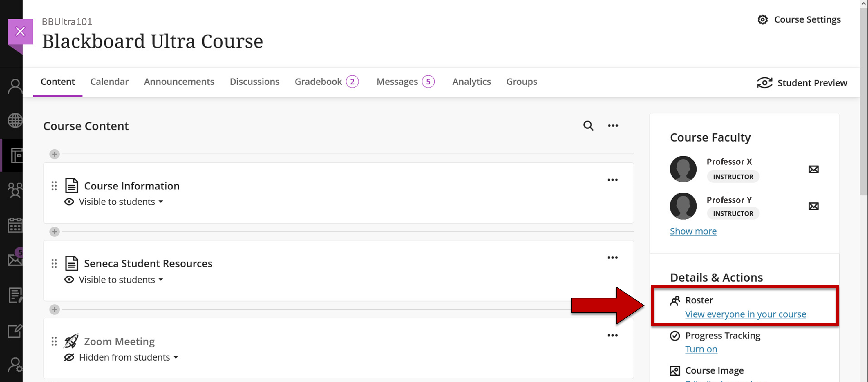Open the Courses icon in the left sidebar

pyautogui.click(x=17, y=155)
